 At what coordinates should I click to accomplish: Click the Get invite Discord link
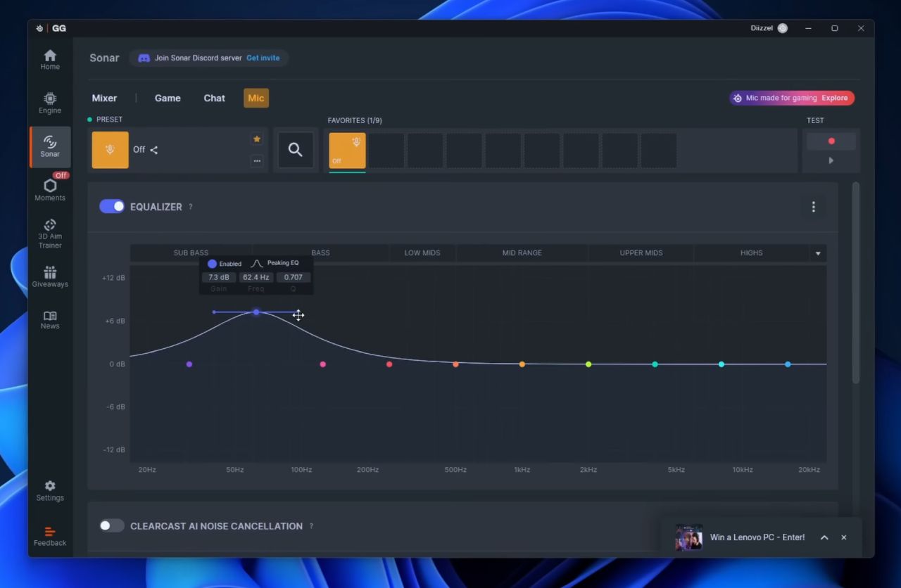[263, 58]
